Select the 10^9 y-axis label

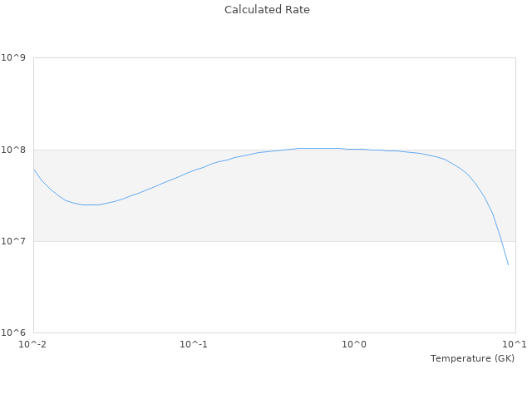[15, 58]
